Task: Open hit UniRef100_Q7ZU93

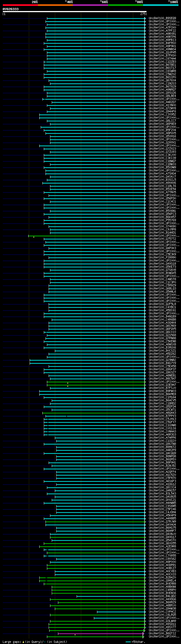Action: coord(162,152)
